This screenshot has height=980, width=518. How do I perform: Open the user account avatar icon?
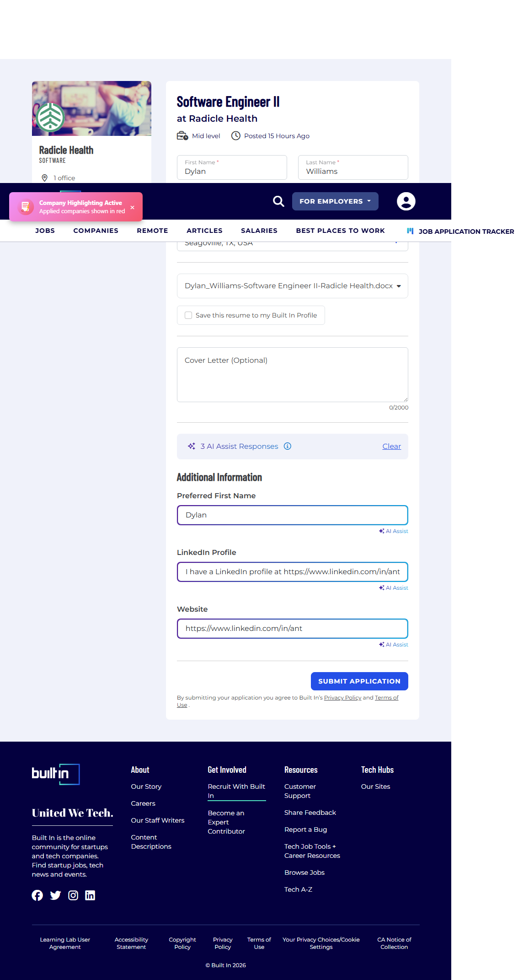(406, 201)
